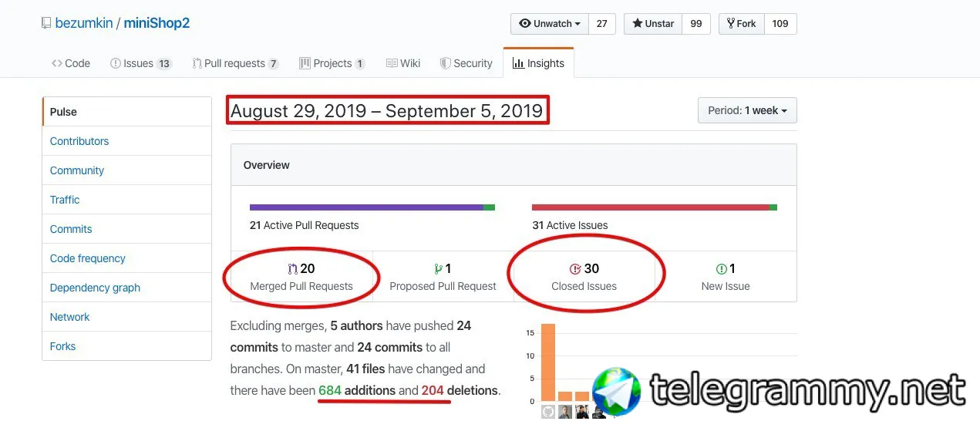Click the third contributor avatar under chart

[x=582, y=412]
